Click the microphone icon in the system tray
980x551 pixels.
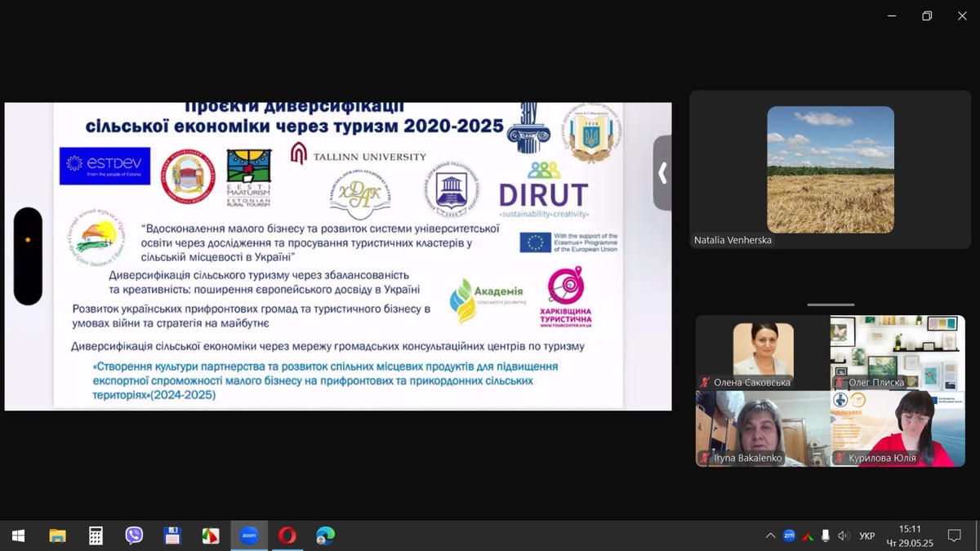826,535
